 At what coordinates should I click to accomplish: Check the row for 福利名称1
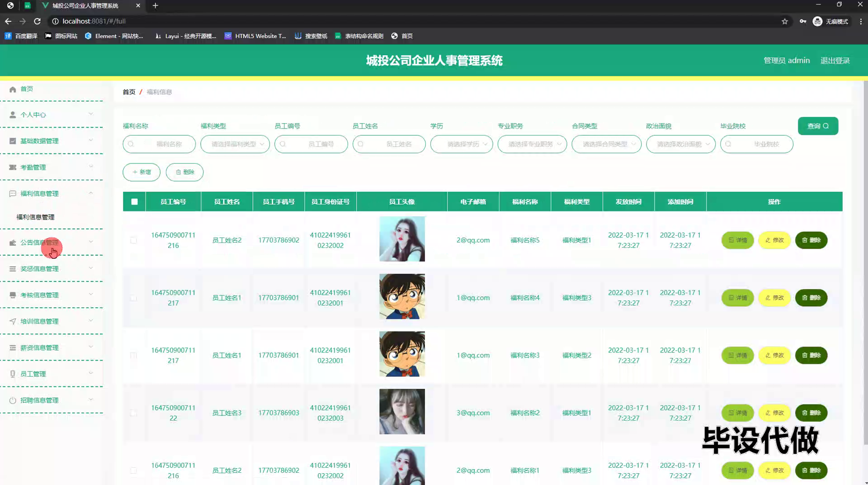[x=134, y=471]
